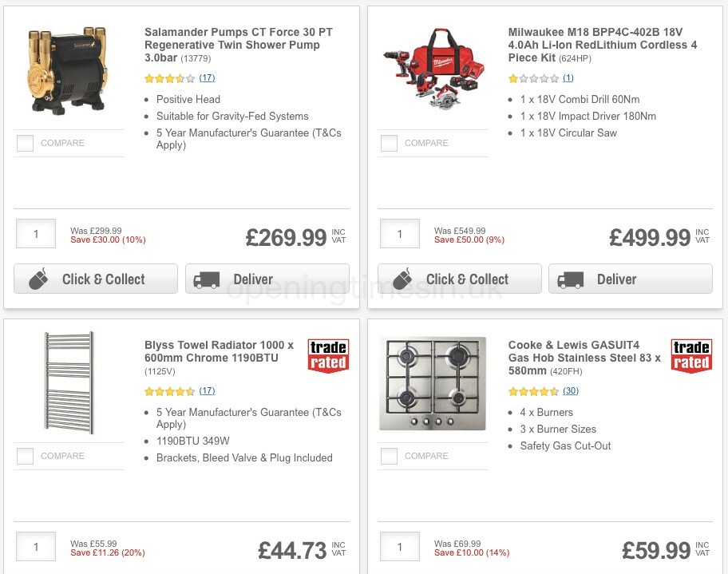The image size is (728, 574).
Task: Click the truck icon on Milwaukee Deliver button
Action: click(x=570, y=279)
